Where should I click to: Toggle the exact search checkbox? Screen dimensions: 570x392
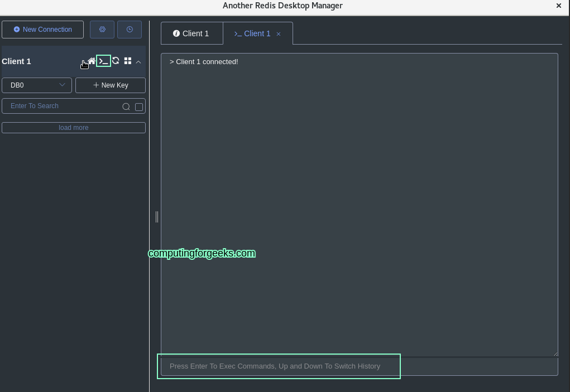pos(139,107)
